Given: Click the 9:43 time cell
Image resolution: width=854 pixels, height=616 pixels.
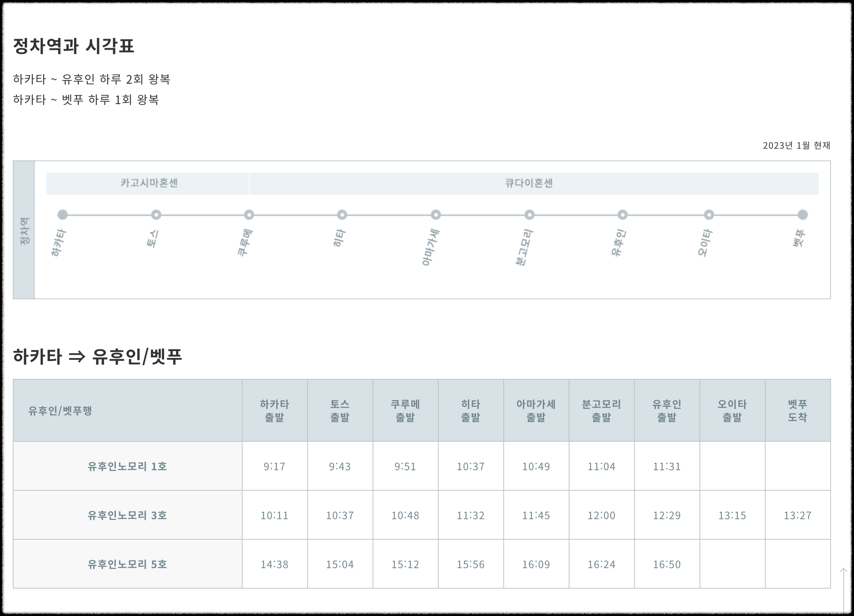Looking at the screenshot, I should tap(340, 466).
